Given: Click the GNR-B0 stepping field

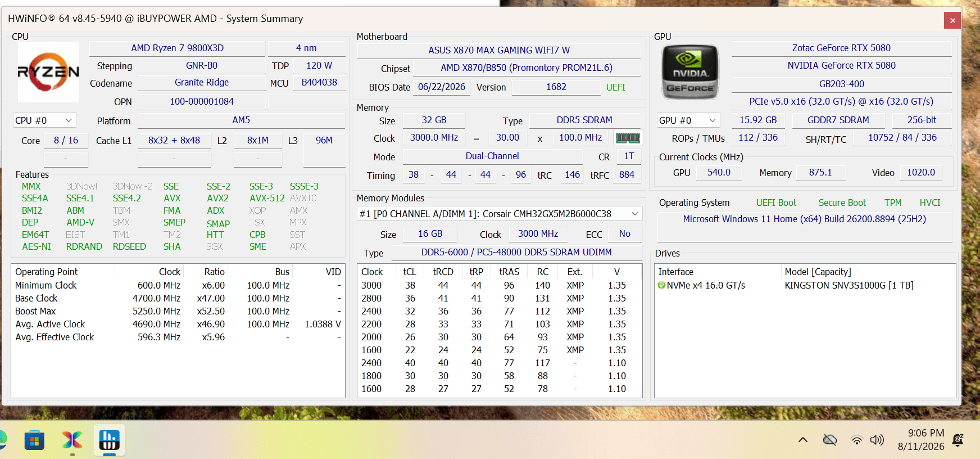Looking at the screenshot, I should pyautogui.click(x=201, y=66).
